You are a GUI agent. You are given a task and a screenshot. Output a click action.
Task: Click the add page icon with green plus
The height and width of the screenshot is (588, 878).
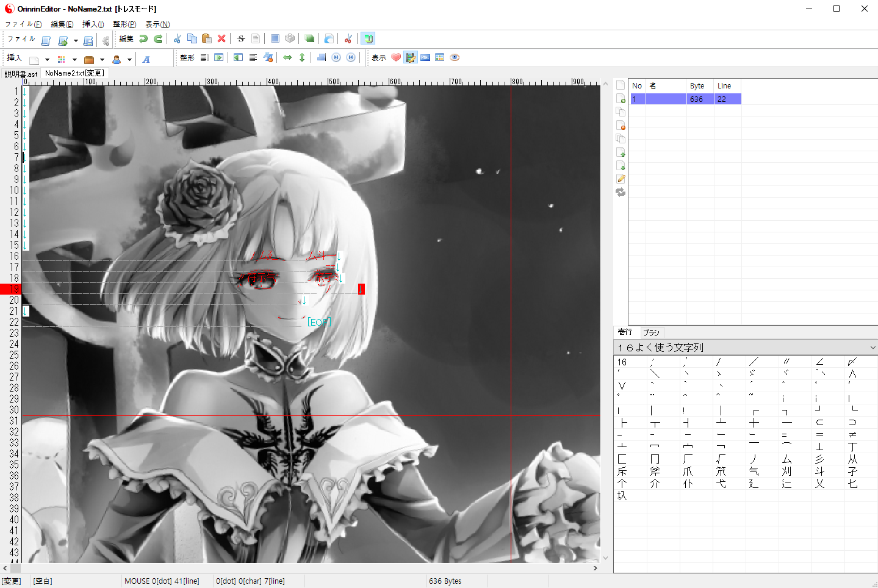point(621,99)
